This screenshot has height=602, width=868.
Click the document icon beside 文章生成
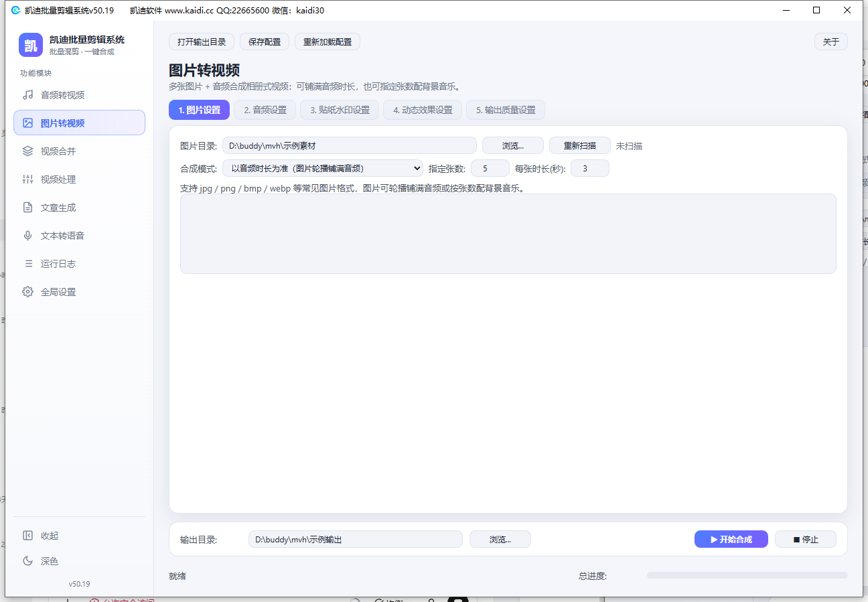pos(28,208)
